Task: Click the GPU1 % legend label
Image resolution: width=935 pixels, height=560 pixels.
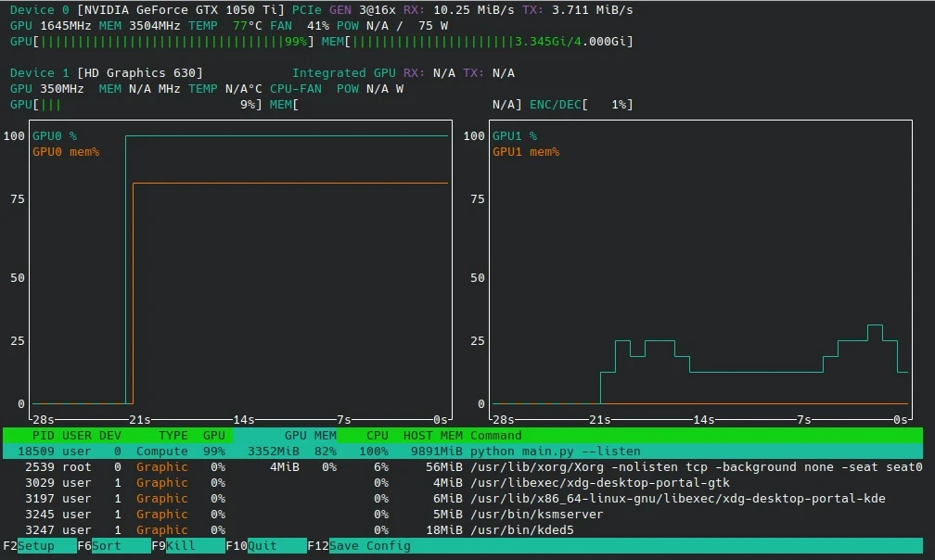Action: (x=515, y=136)
